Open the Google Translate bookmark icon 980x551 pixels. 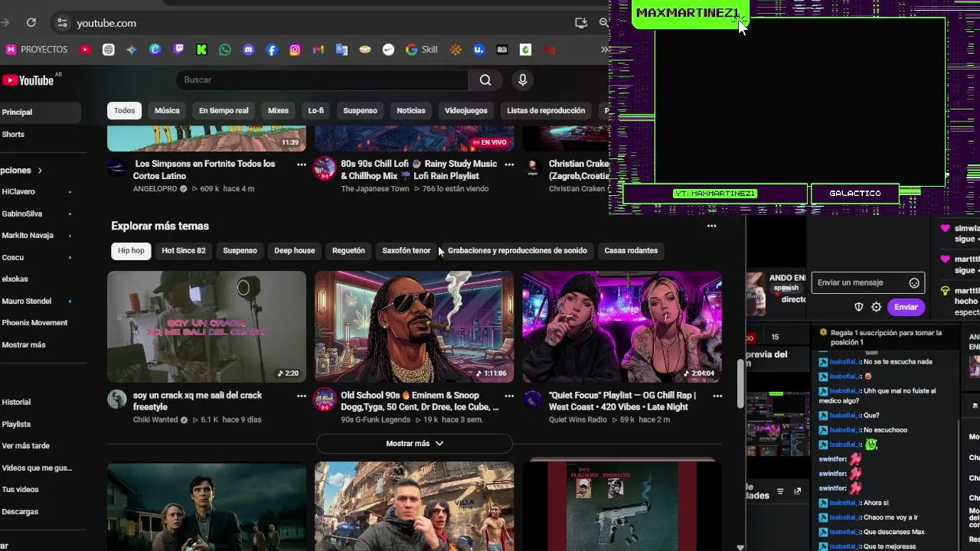(341, 50)
